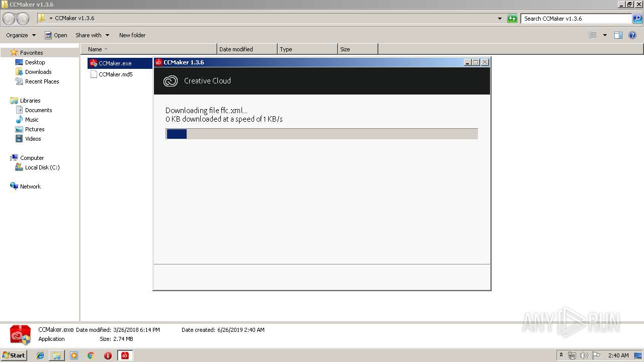Viewport: 644px width, 362px height.
Task: Open Chrome from the taskbar
Action: point(91,355)
